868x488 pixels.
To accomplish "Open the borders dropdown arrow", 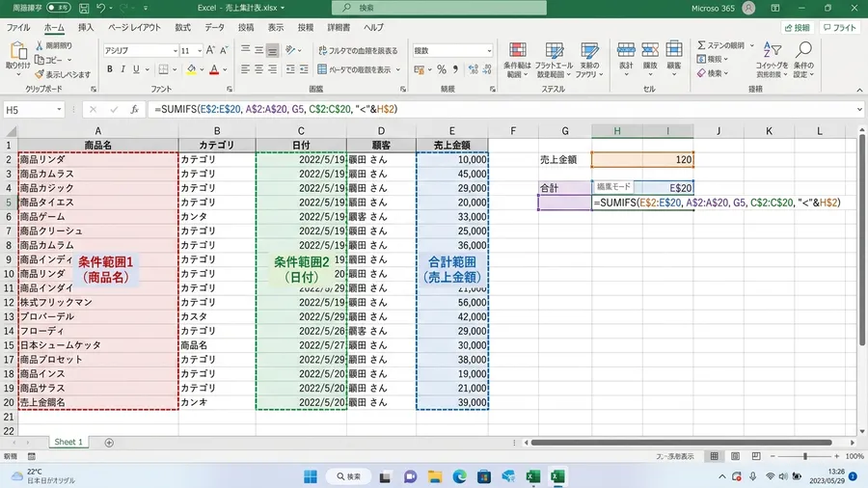I will [175, 69].
